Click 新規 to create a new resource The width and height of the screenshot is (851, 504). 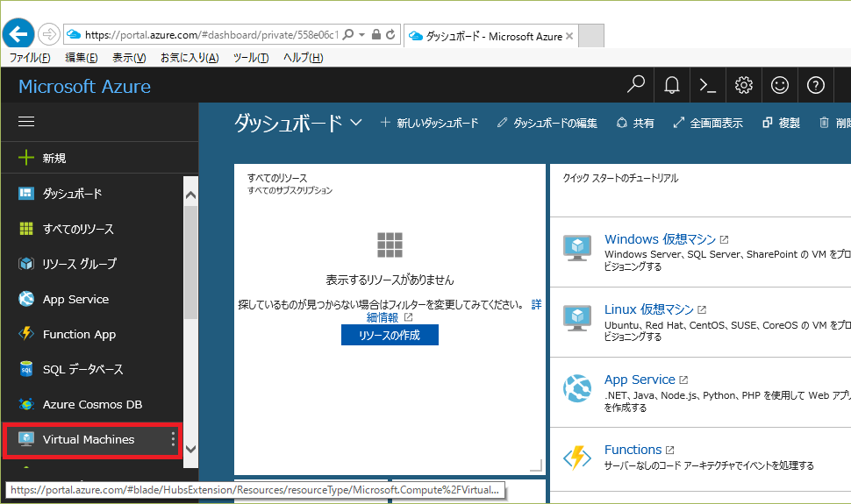(99, 158)
